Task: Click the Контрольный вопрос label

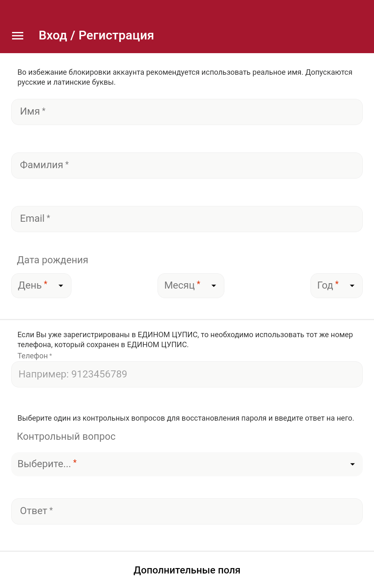Action: [x=66, y=436]
